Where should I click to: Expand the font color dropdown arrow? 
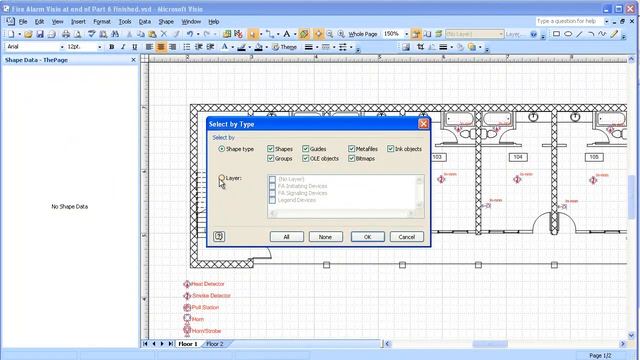pos(232,47)
